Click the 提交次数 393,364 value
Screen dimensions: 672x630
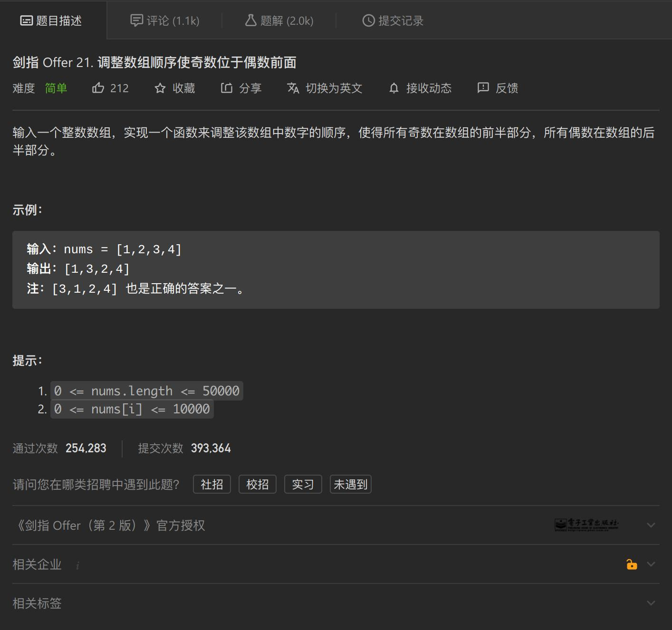pyautogui.click(x=211, y=448)
